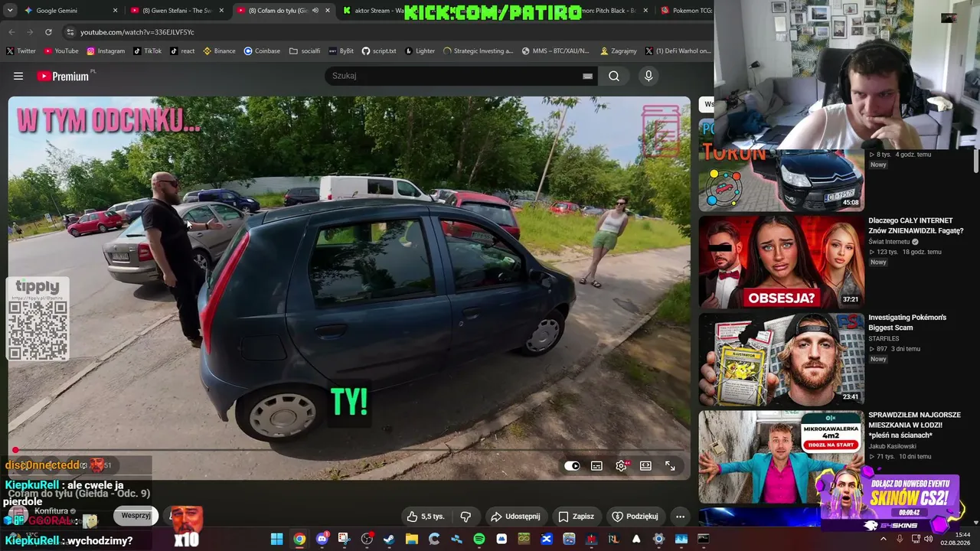This screenshot has width=980, height=551.
Task: Open TikTok bookmark
Action: coord(148,51)
